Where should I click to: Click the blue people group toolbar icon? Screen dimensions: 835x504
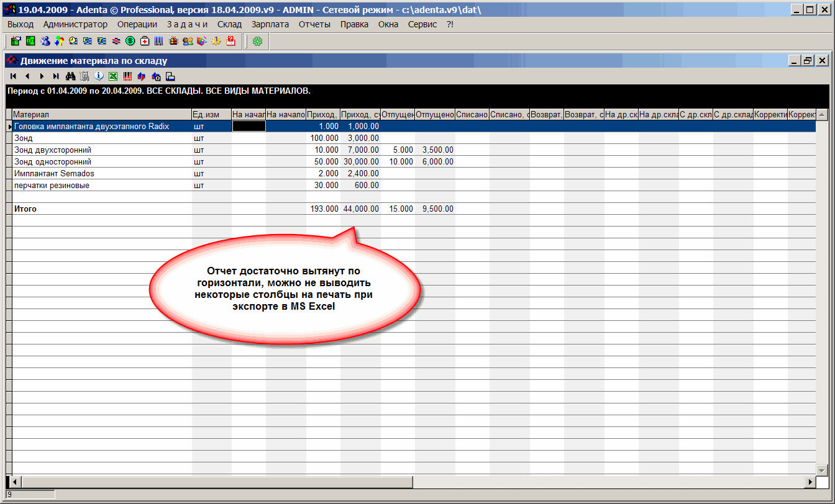pos(45,41)
